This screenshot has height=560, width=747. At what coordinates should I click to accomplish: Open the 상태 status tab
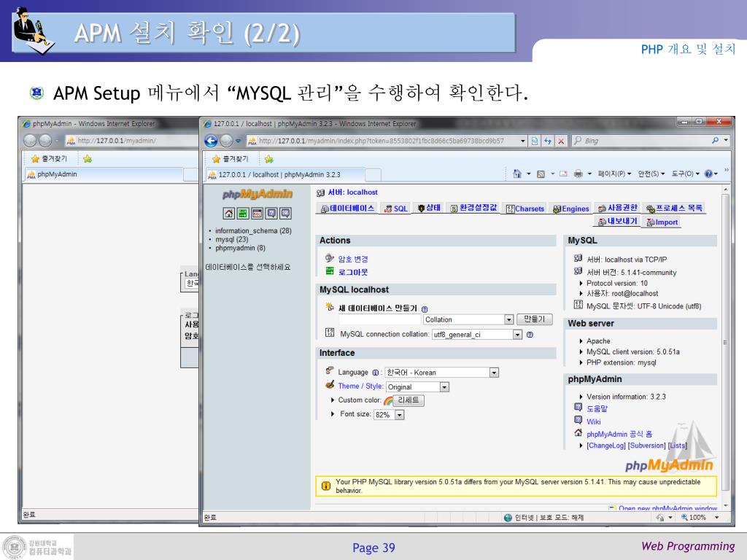(429, 208)
